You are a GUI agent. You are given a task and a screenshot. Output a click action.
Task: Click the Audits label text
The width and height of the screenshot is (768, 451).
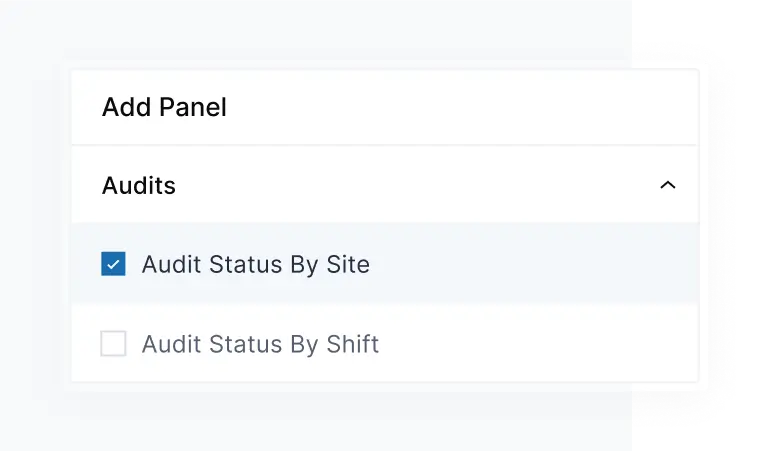click(139, 186)
